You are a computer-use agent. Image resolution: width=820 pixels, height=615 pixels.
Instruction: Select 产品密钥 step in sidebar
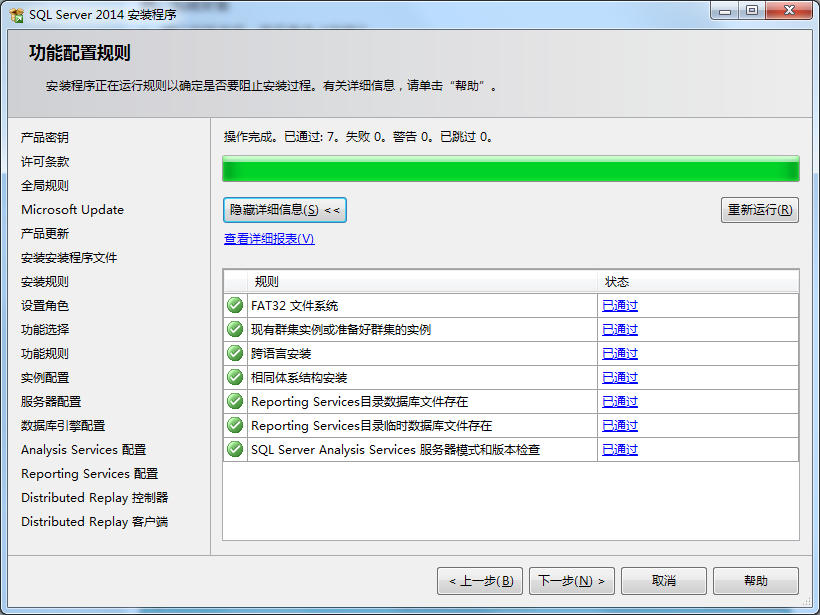(x=44, y=138)
